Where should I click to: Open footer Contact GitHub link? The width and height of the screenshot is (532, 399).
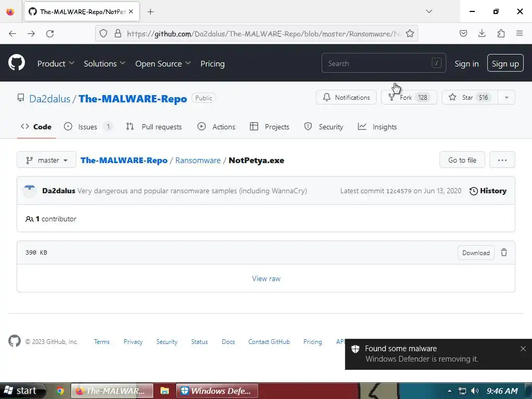pos(269,342)
